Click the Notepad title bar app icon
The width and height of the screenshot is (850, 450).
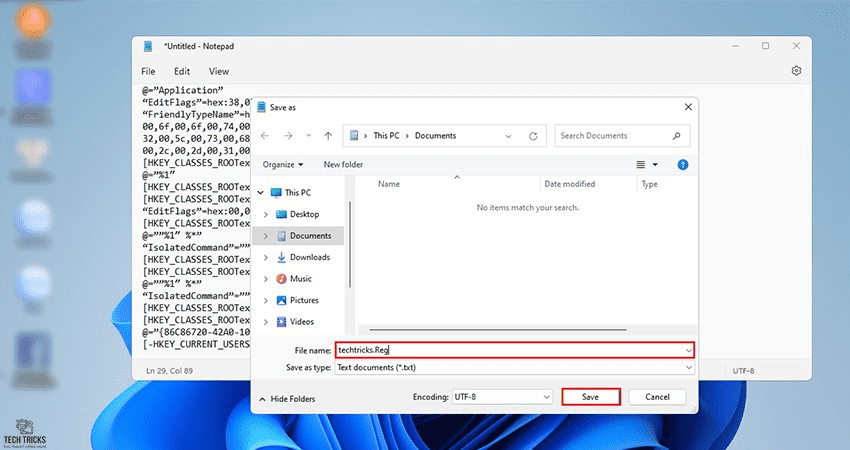click(148, 46)
